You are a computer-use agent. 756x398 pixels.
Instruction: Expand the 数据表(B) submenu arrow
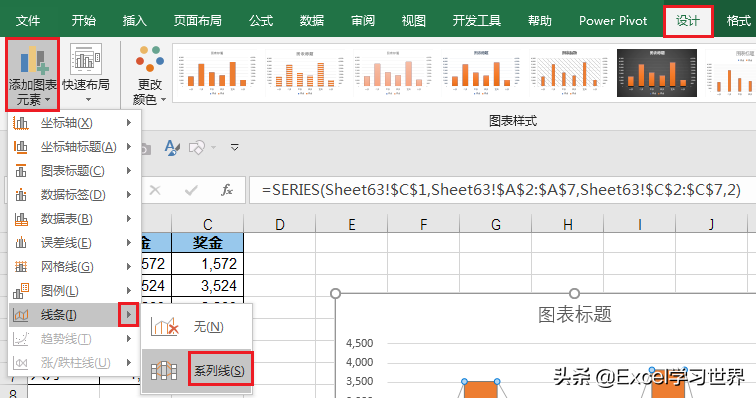pos(129,219)
